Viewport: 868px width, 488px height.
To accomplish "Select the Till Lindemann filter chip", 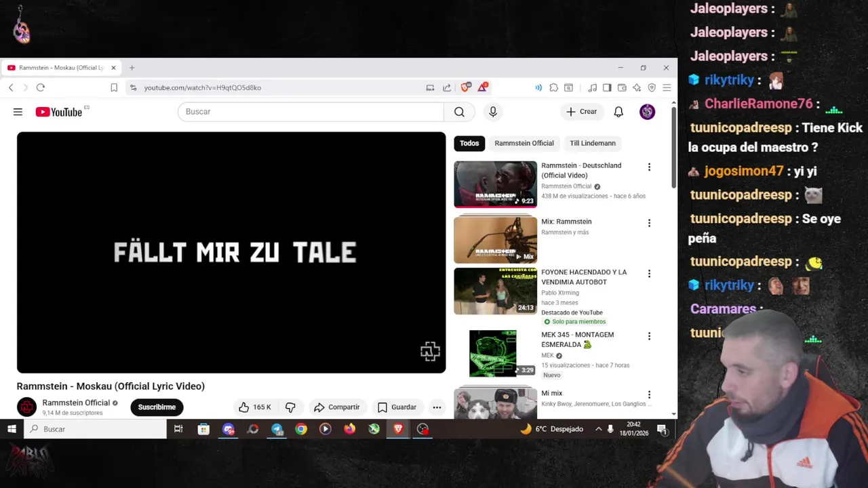I will (593, 143).
